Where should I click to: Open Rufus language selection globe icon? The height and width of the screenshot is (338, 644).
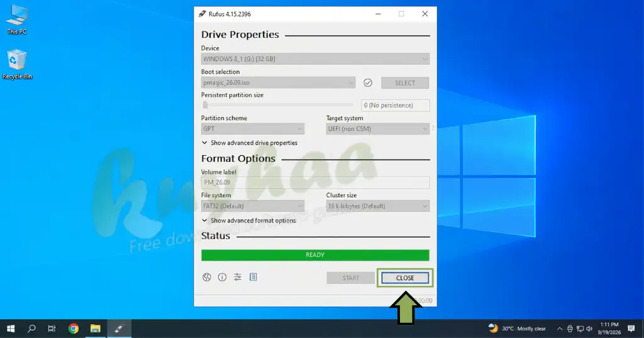tap(206, 277)
